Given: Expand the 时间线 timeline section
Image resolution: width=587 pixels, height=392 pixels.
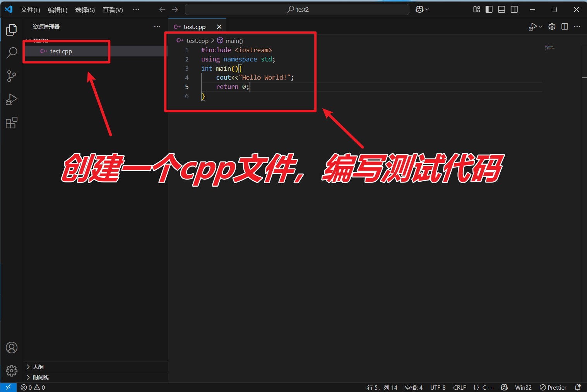Looking at the screenshot, I should (x=41, y=377).
